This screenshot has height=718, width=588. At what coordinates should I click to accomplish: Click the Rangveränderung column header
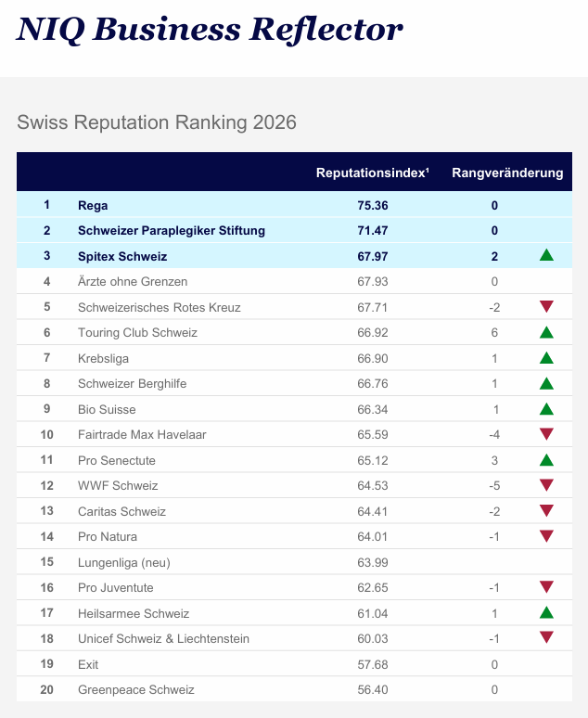507,173
